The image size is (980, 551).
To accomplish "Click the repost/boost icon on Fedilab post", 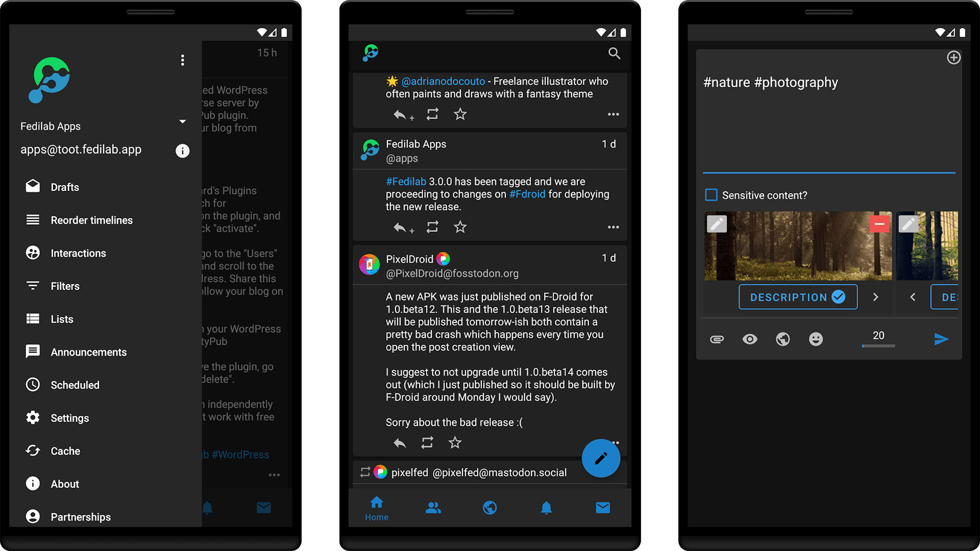I will pos(431,228).
